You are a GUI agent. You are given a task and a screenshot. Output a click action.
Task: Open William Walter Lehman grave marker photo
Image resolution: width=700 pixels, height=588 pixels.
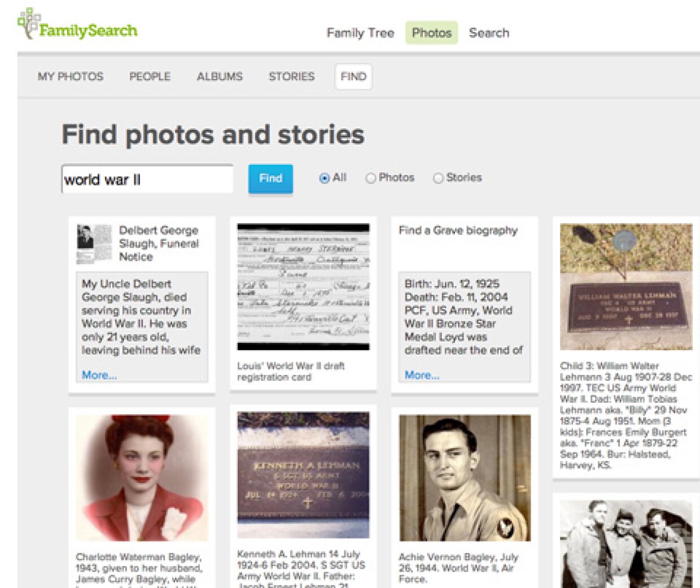[626, 287]
